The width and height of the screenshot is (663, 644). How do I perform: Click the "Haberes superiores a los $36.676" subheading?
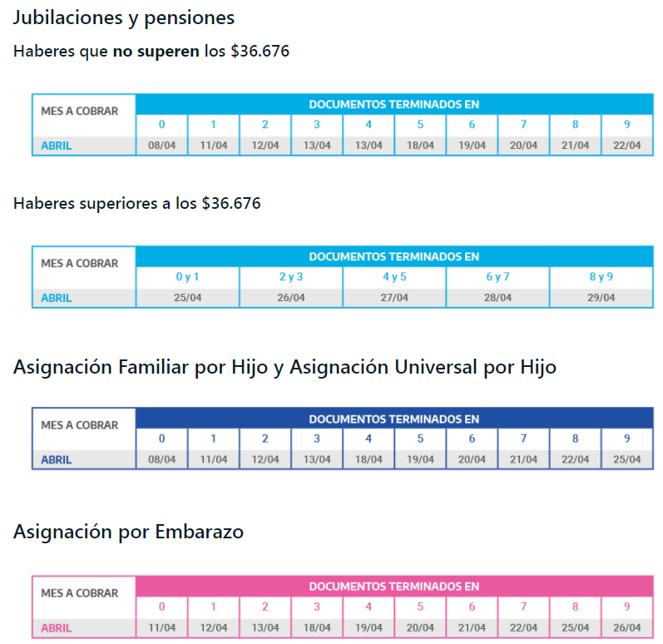tap(137, 203)
